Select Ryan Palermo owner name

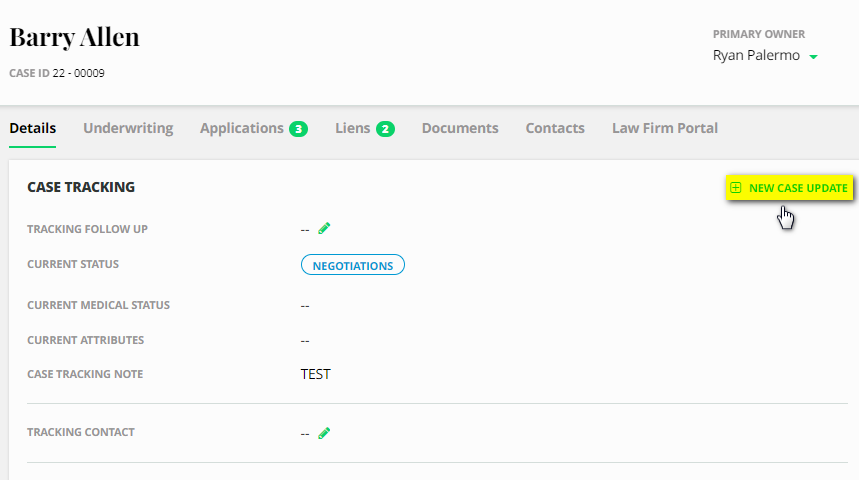tap(756, 56)
